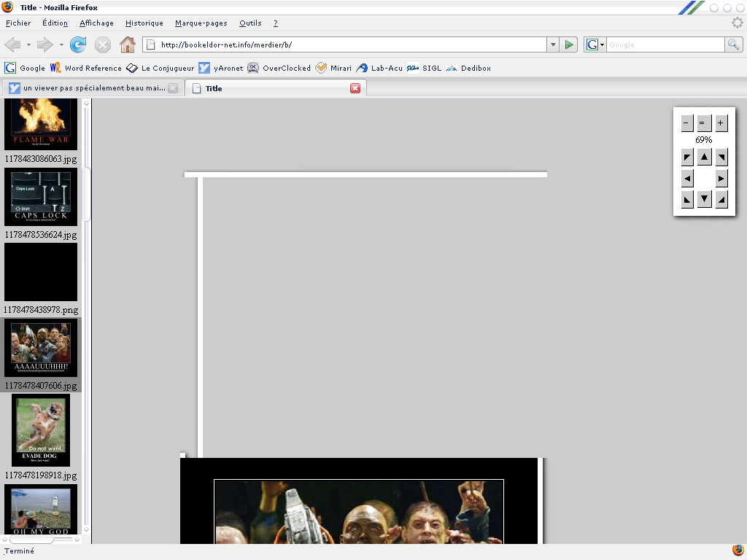Expand the URL bar history dropdown
Viewport: 747px width, 560px height.
553,44
